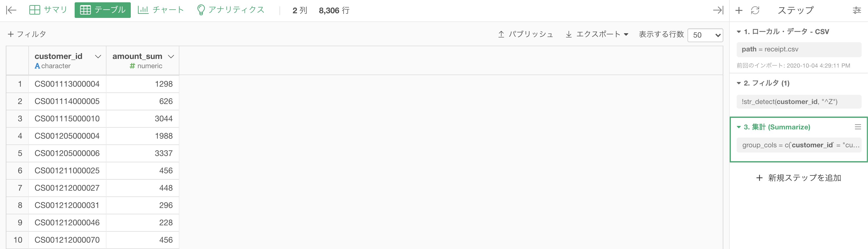Collapse left panel with arrow-bar icon
This screenshot has width=868, height=249.
click(12, 10)
